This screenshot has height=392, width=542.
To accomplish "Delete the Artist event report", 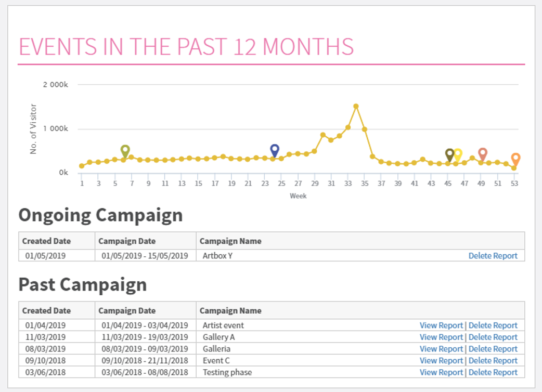I will (x=493, y=325).
